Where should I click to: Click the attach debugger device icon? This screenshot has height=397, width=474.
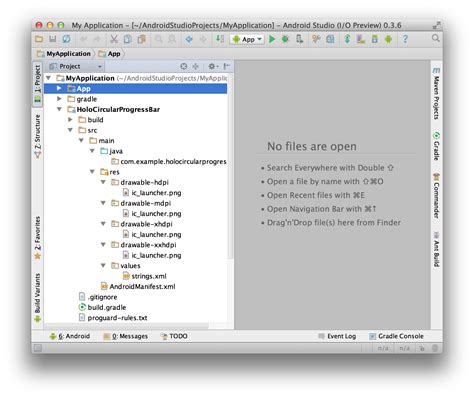point(299,39)
